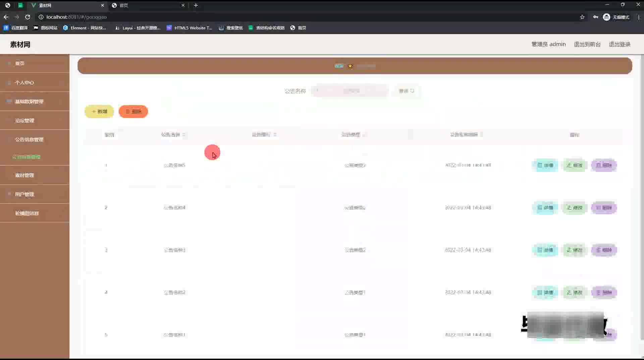Click 修改 for row 公告名称2
The width and height of the screenshot is (644, 360).
point(575,292)
